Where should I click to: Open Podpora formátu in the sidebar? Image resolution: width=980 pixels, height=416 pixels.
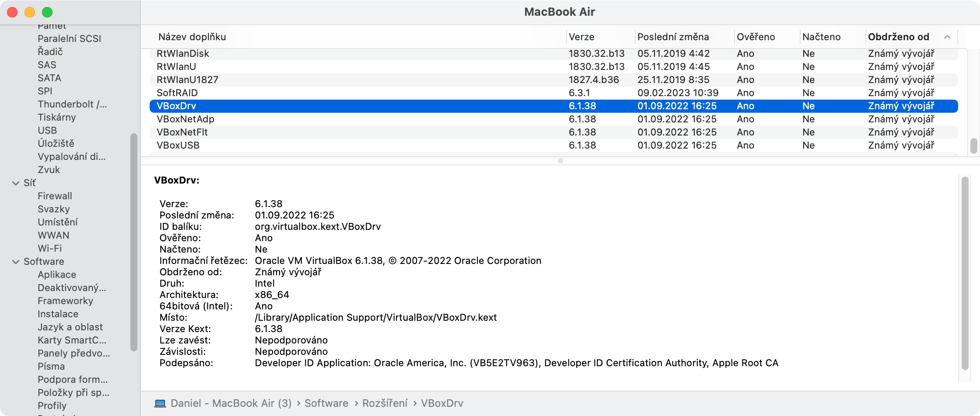73,380
